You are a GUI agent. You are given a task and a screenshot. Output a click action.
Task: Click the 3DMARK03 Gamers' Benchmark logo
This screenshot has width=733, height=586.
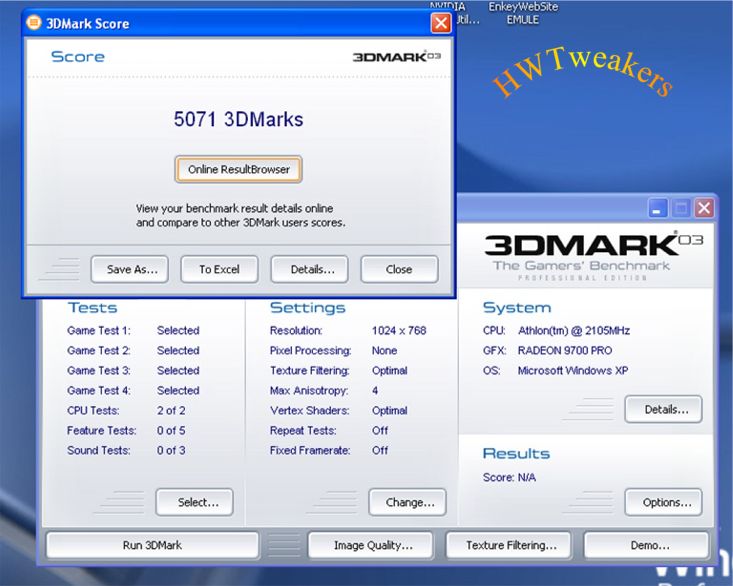(593, 256)
